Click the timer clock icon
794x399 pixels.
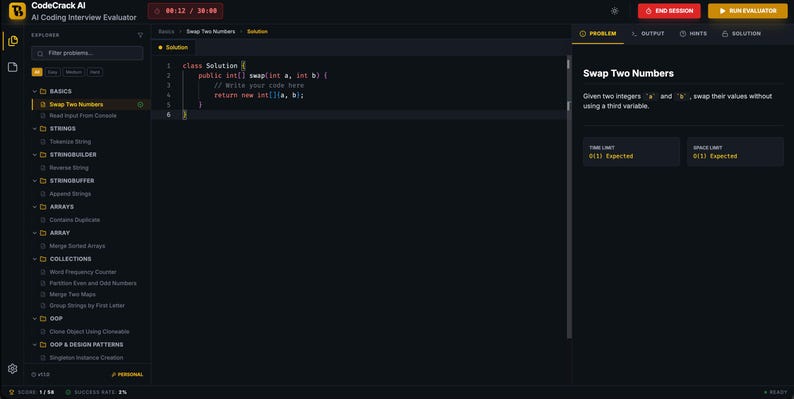pyautogui.click(x=157, y=11)
